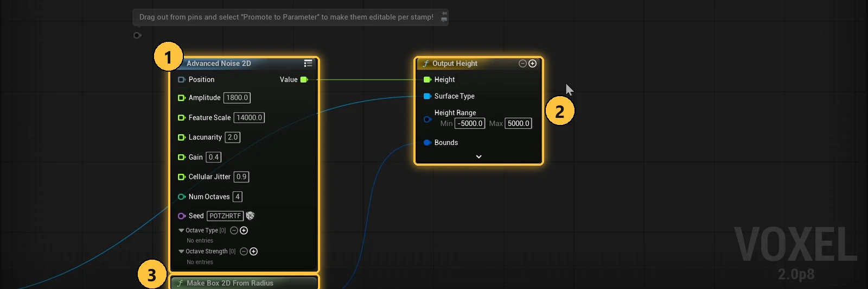This screenshot has width=868, height=289.
Task: Click the Position input pin
Action: (x=182, y=80)
